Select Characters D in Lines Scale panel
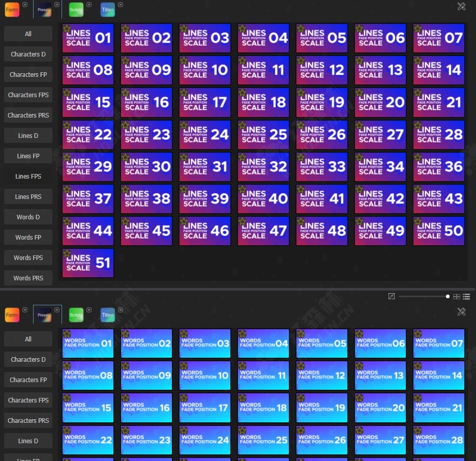476x461 pixels. tap(28, 54)
